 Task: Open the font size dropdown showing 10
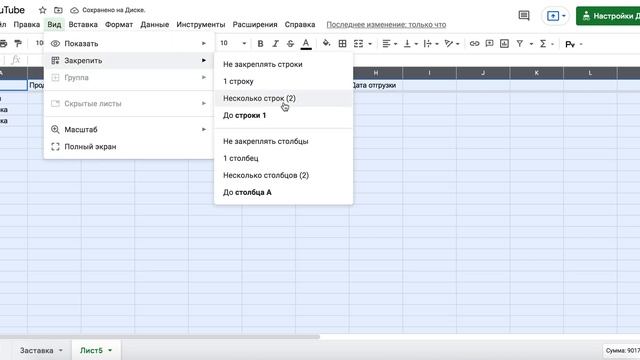click(233, 43)
